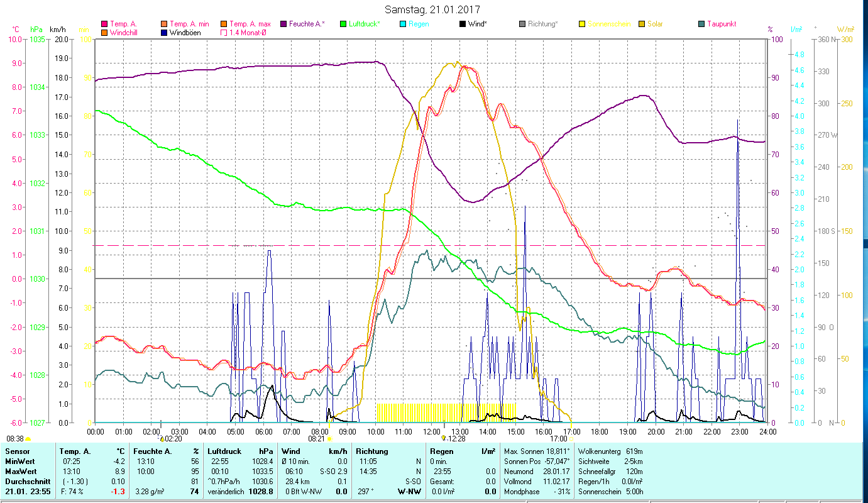Select the purple Feuchte A.* legend swatch
868x503 pixels.
click(283, 24)
